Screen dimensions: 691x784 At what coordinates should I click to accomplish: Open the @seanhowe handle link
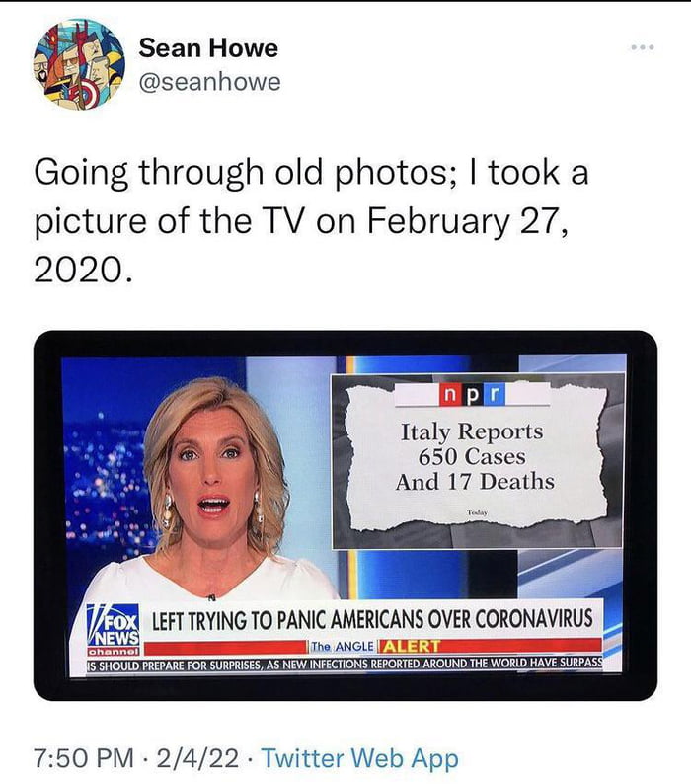click(209, 82)
